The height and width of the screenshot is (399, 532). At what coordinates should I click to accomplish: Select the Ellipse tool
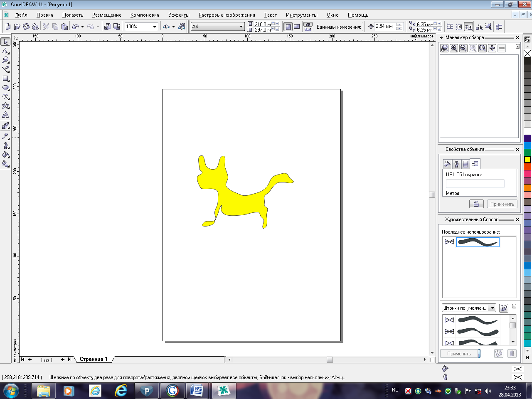pyautogui.click(x=5, y=87)
